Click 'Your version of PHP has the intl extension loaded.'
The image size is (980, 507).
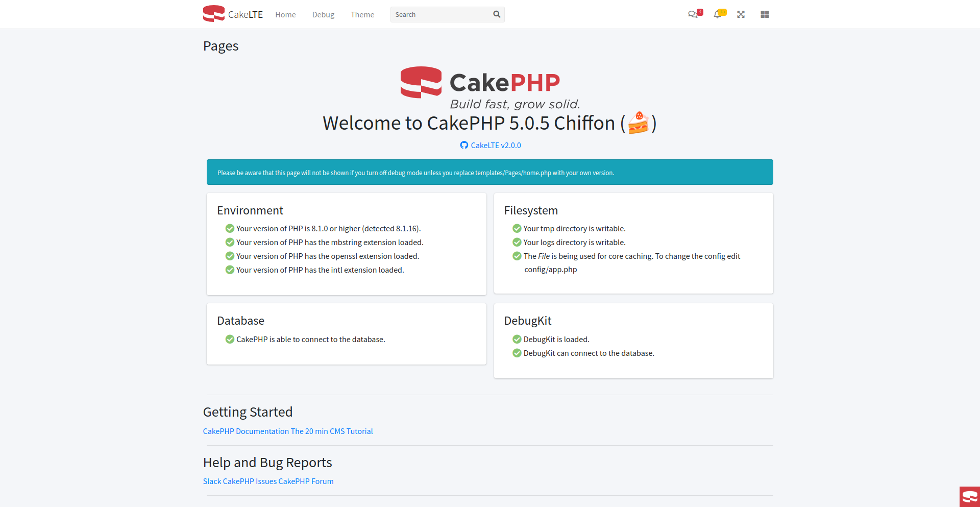click(320, 270)
